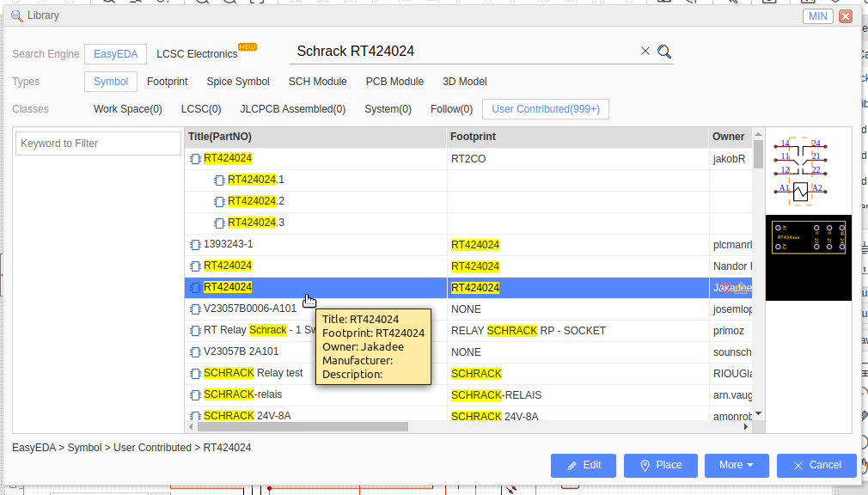Sort by Footprint column header
This screenshot has height=495, width=868.
[x=578, y=137]
